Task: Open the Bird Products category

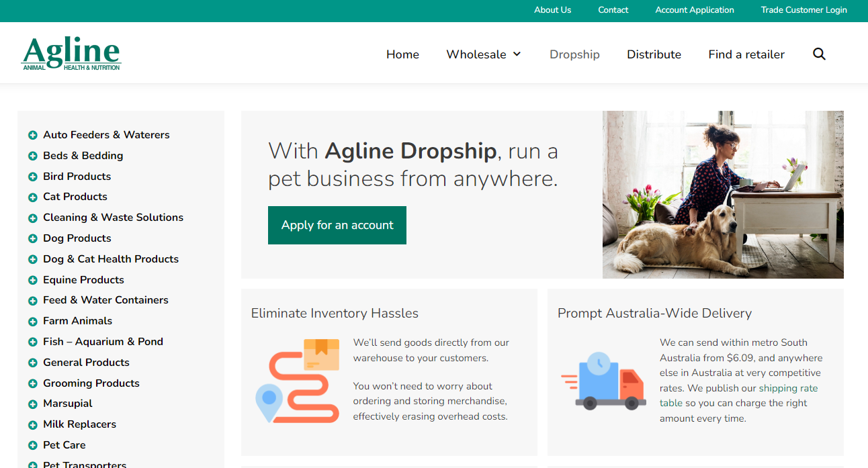Action: (77, 177)
